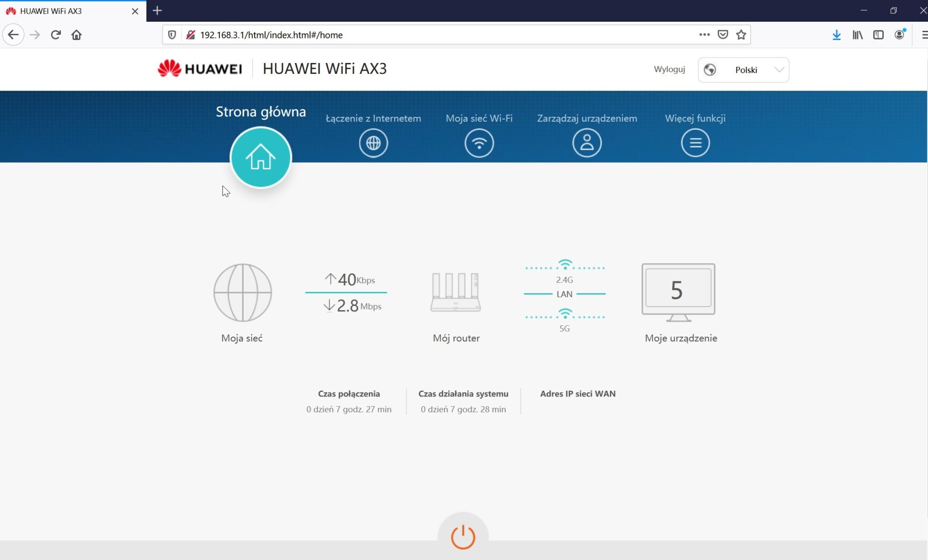The height and width of the screenshot is (560, 928).
Task: Click the Strona główna home icon
Action: 261,157
